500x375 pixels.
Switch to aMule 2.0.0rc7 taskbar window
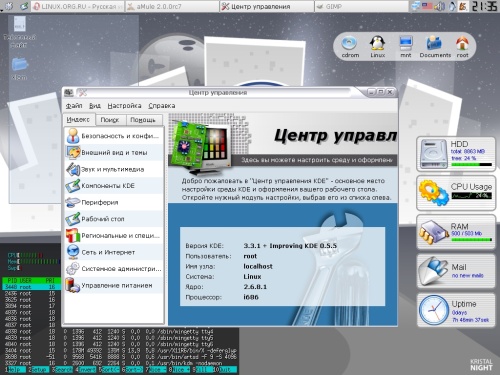coord(172,6)
